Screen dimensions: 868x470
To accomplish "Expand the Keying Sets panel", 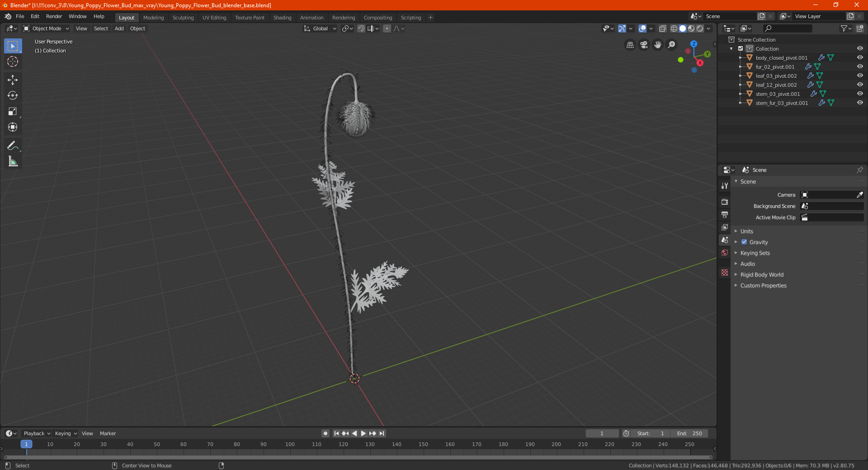I will coord(755,253).
